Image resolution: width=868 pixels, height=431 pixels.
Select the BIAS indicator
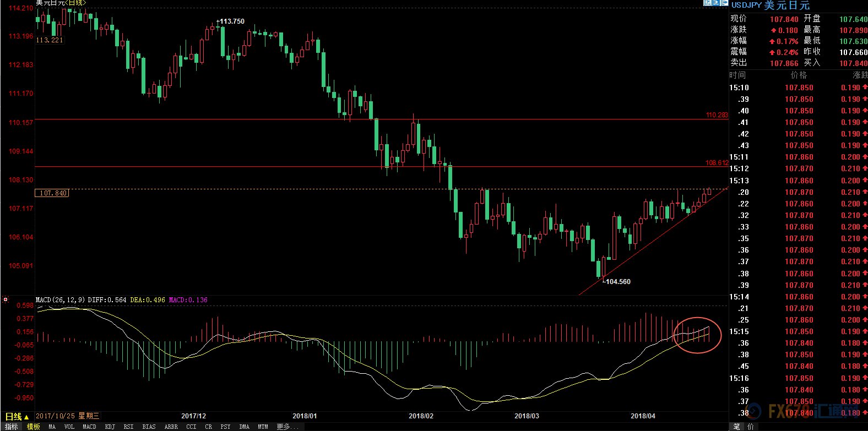(149, 427)
